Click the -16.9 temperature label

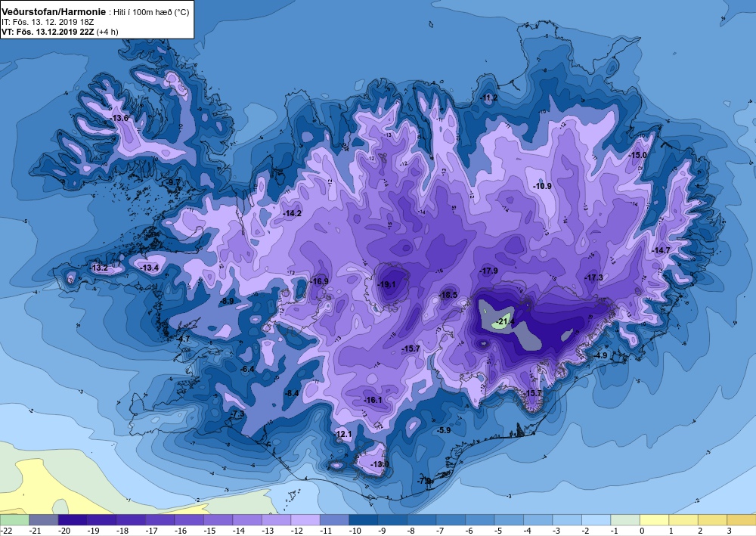click(319, 281)
